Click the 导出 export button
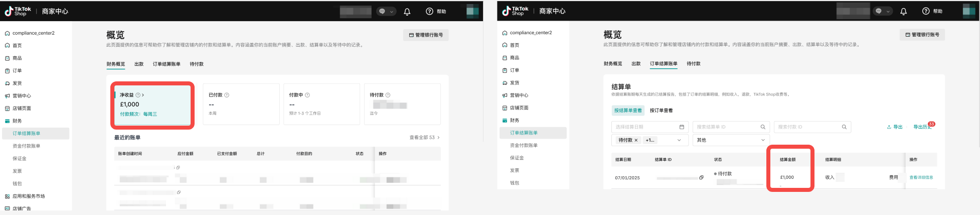 (x=895, y=127)
